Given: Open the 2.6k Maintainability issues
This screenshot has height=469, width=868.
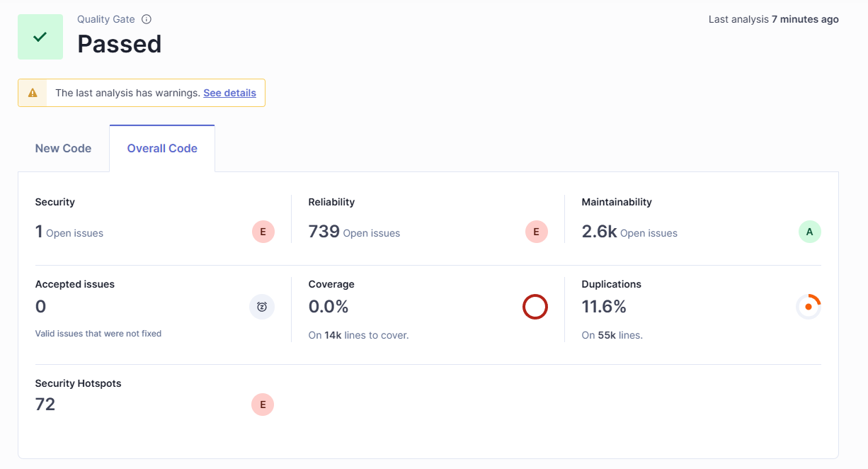Looking at the screenshot, I should tap(599, 232).
